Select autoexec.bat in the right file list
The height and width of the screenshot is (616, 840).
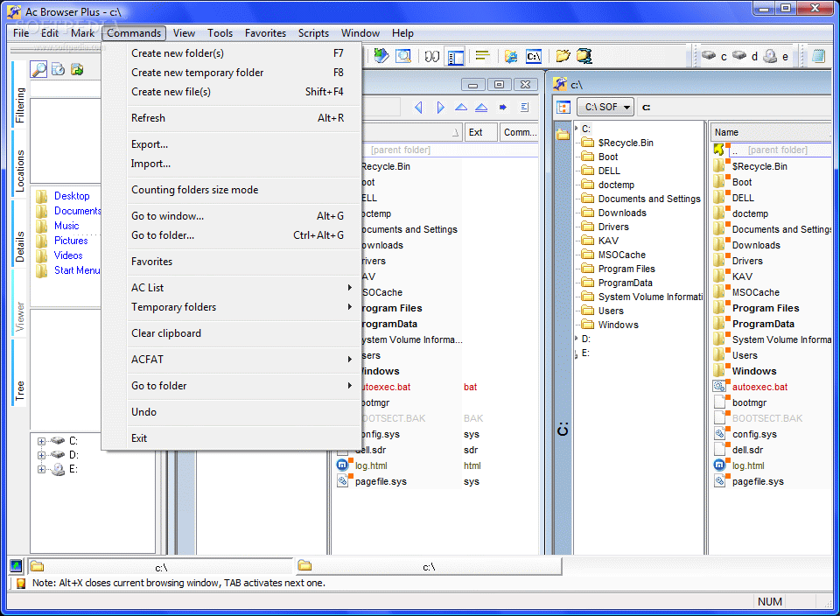click(759, 387)
